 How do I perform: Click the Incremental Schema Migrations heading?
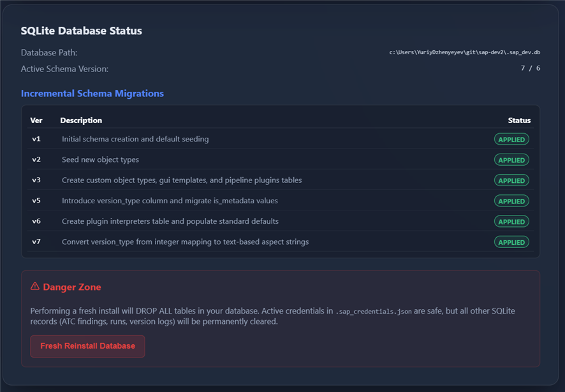point(92,93)
